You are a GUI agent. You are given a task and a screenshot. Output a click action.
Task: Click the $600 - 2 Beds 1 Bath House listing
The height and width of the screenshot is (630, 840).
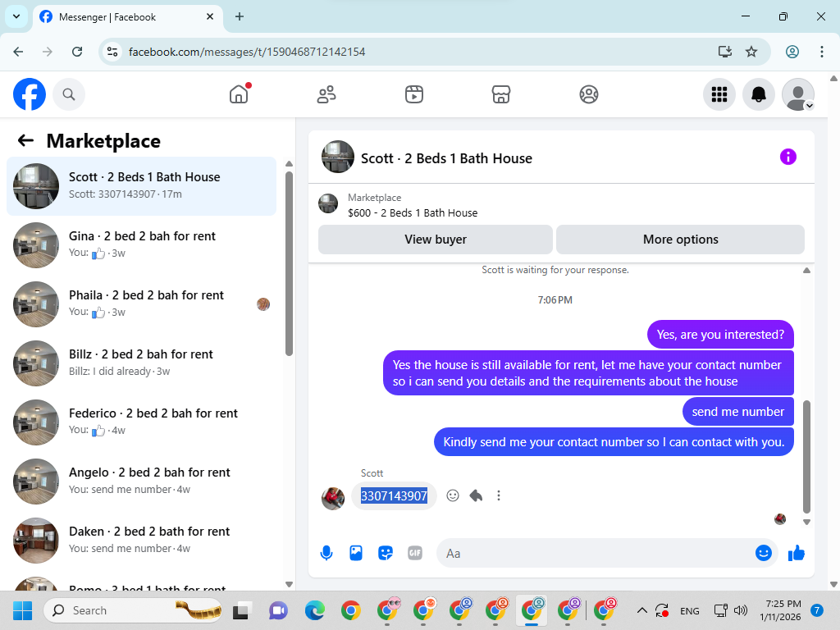tap(413, 212)
